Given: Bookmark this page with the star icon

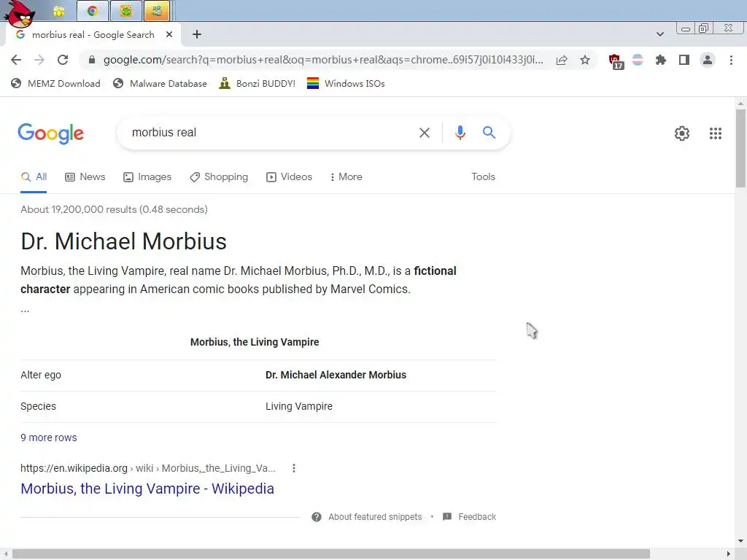Looking at the screenshot, I should point(585,60).
